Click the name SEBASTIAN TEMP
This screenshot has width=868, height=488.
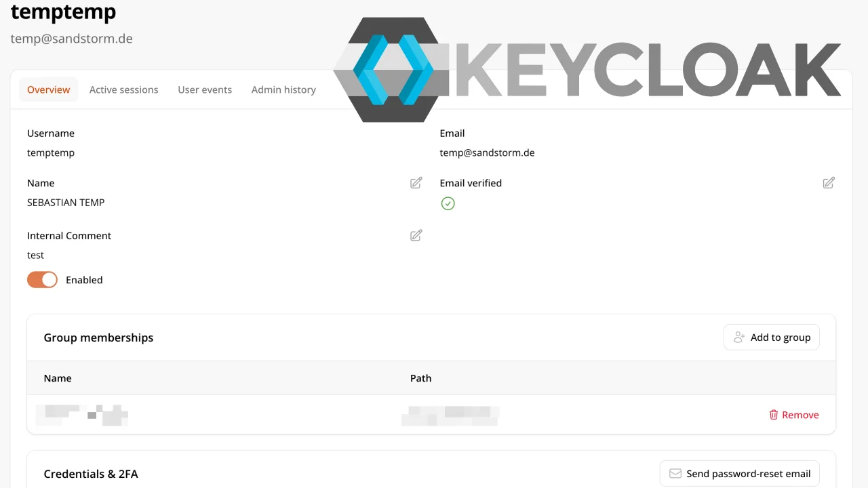coord(66,202)
